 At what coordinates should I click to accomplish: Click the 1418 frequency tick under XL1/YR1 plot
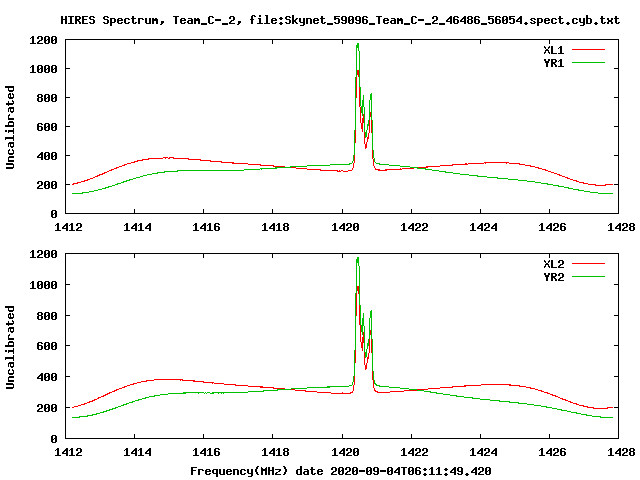[x=275, y=227]
